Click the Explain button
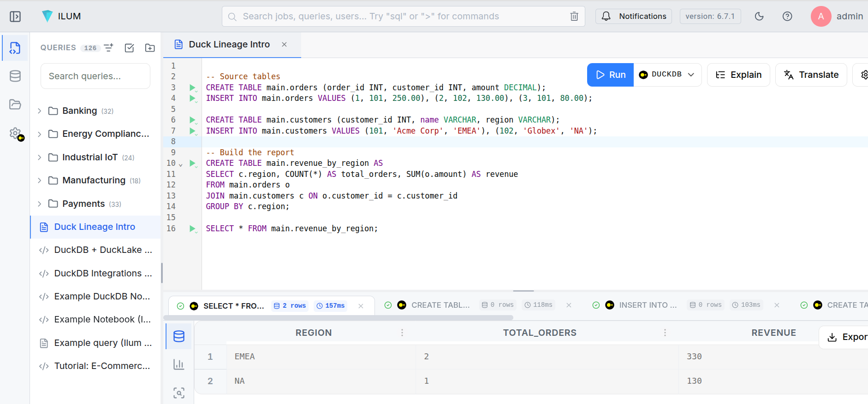 coord(738,75)
